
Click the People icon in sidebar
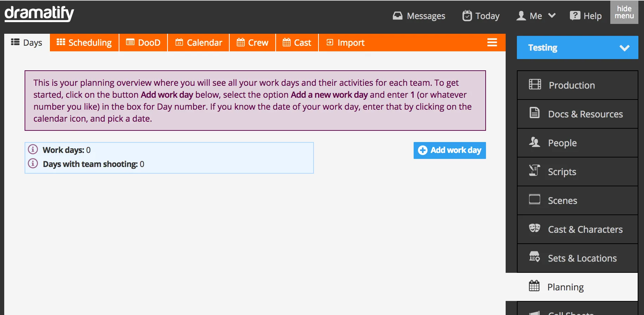(x=534, y=142)
